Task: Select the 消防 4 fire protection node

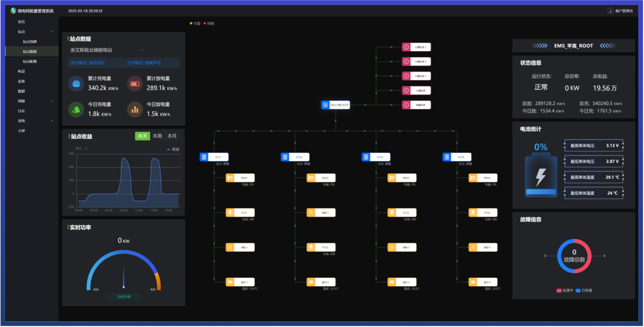Action: [483, 247]
